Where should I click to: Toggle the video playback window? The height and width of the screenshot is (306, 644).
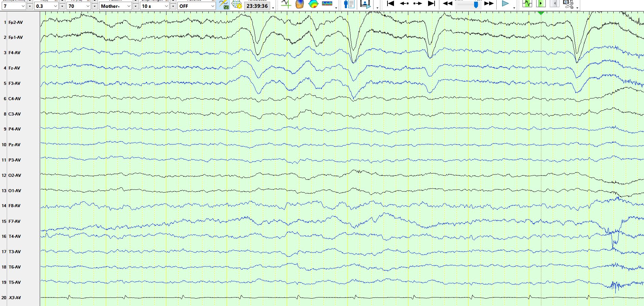pyautogui.click(x=365, y=4)
